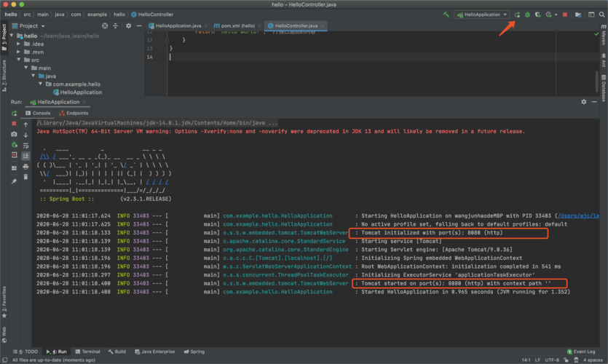The width and height of the screenshot is (608, 364).
Task: Open the HelloApplication run configuration dropdown
Action: [482, 15]
